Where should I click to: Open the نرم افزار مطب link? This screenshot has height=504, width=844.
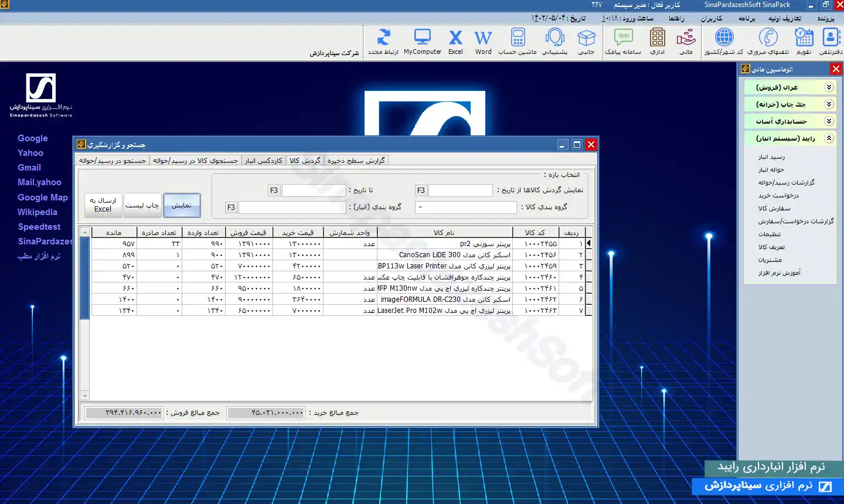click(x=39, y=256)
